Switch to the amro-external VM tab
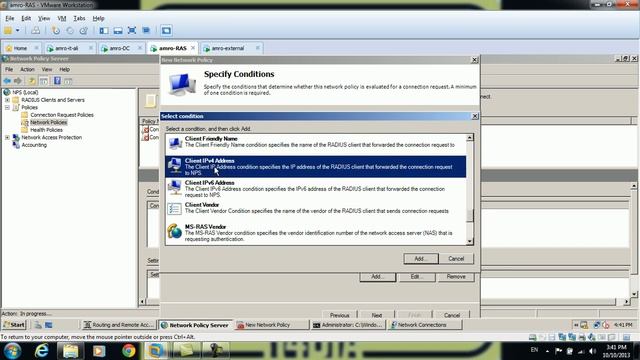This screenshot has height=360, width=640. (228, 48)
